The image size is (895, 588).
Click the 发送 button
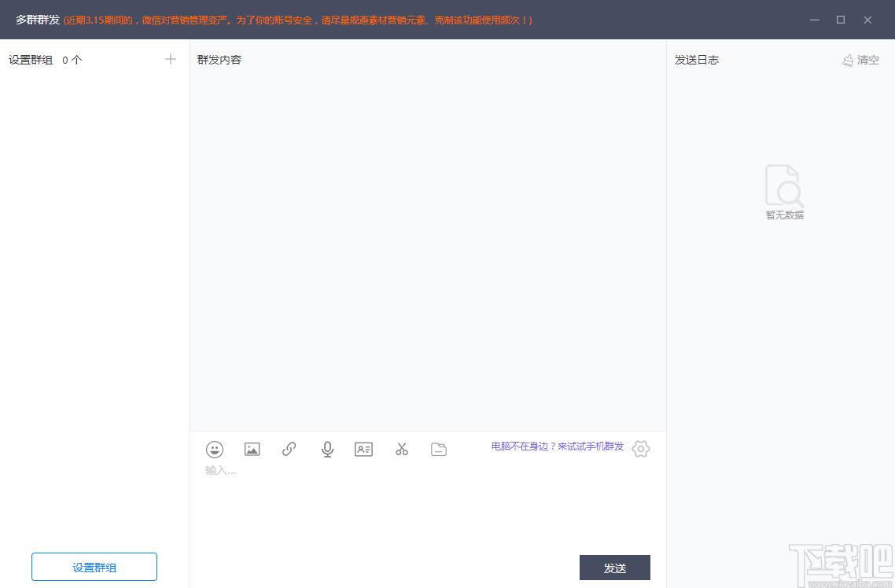pyautogui.click(x=615, y=568)
